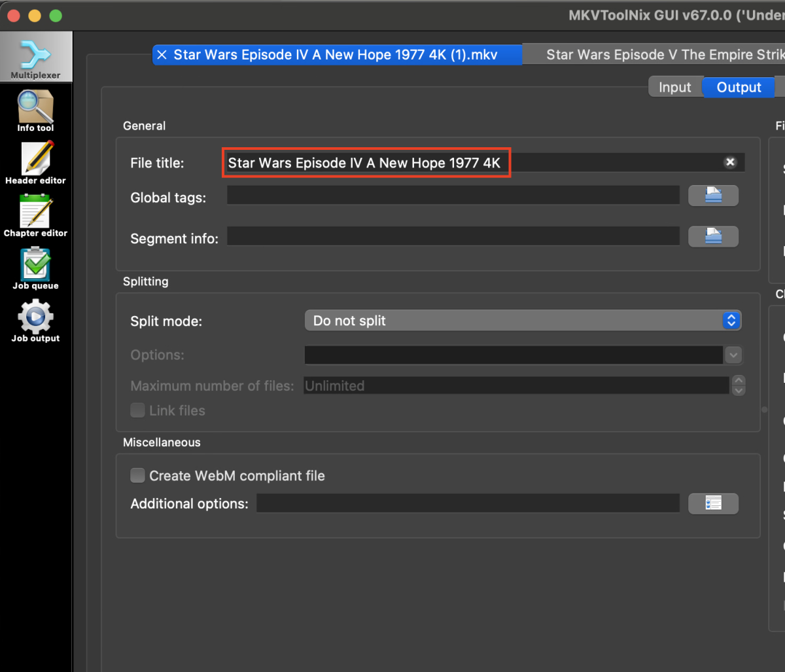This screenshot has height=672, width=785.
Task: Increase the Maximum number of files value
Action: 739,381
